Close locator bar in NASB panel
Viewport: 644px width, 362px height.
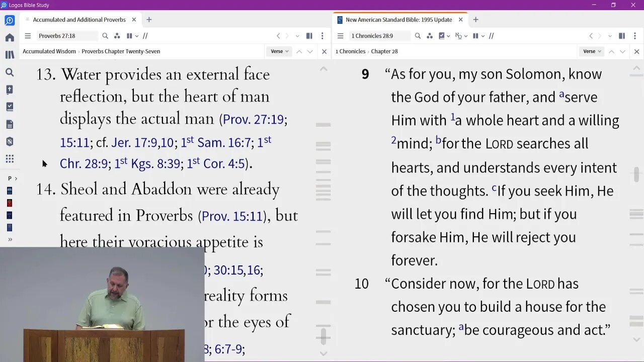point(636,51)
